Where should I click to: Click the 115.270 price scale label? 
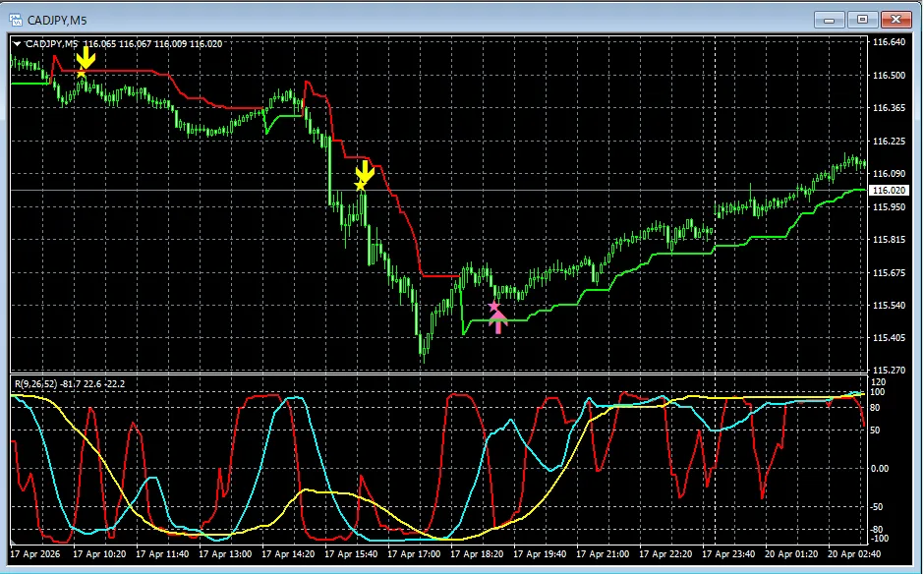[x=889, y=371]
